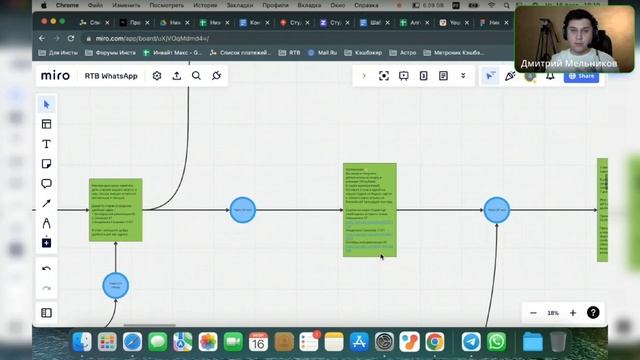This screenshot has width=640, height=360.
Task: Open board settings gear icon
Action: (157, 76)
